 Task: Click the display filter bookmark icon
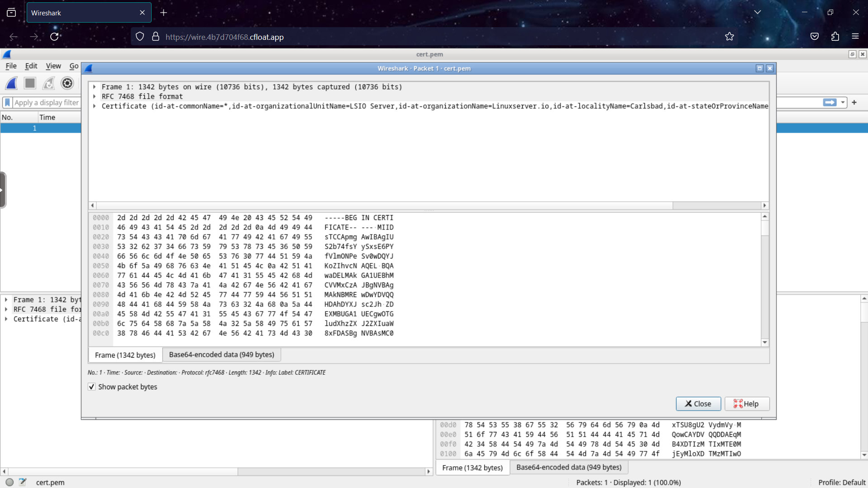7,103
